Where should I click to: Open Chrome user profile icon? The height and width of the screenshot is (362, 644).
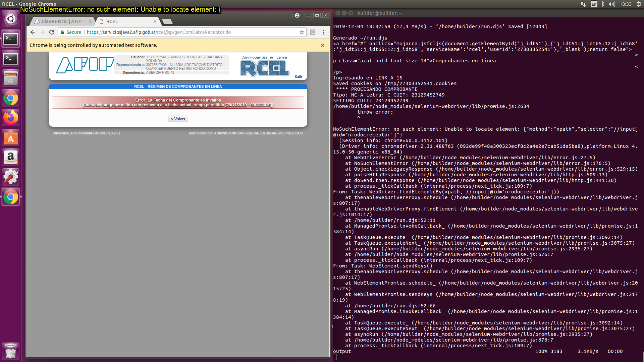tap(297, 15)
